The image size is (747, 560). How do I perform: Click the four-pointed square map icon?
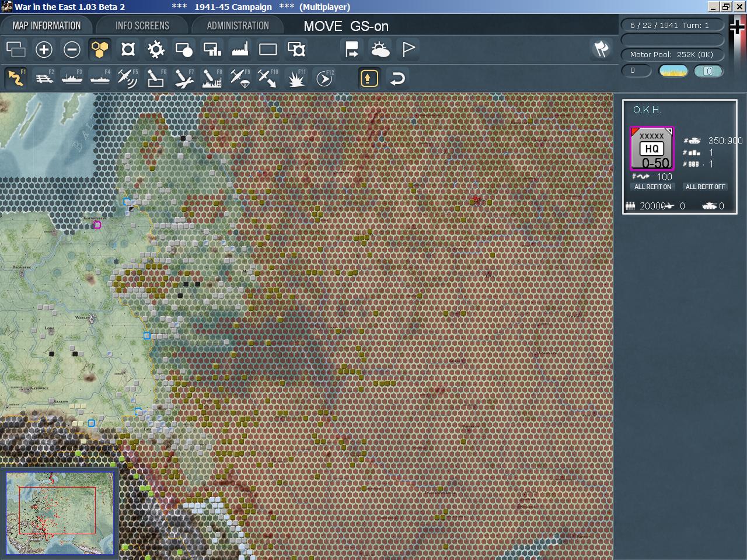128,50
